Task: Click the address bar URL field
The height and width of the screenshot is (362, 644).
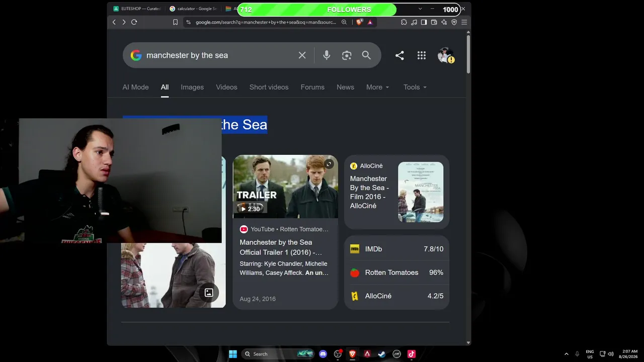Action: [266, 22]
